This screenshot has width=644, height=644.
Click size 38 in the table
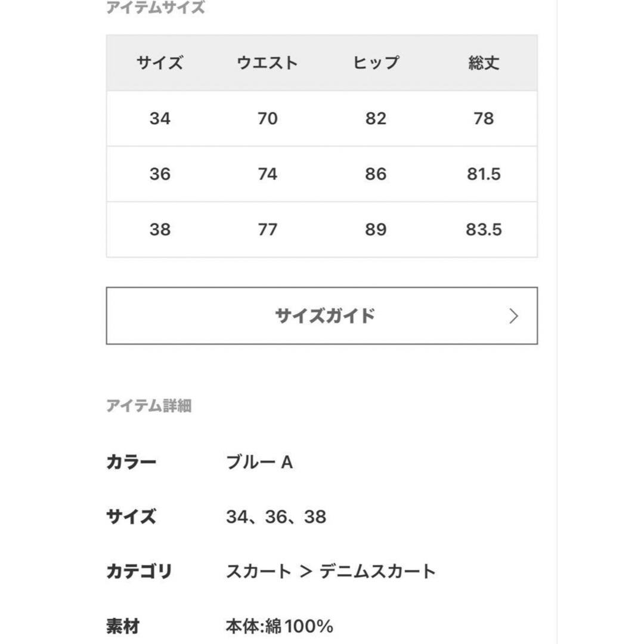[x=160, y=229]
